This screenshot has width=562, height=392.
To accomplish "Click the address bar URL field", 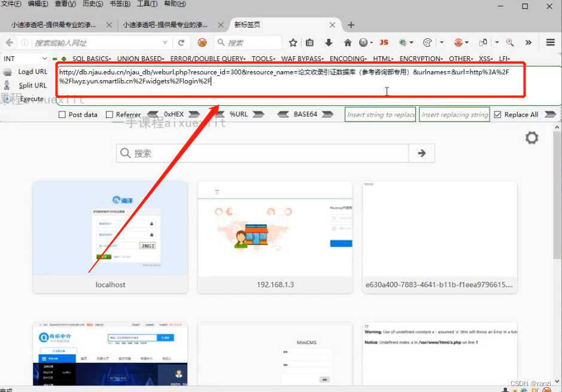I will pyautogui.click(x=97, y=42).
